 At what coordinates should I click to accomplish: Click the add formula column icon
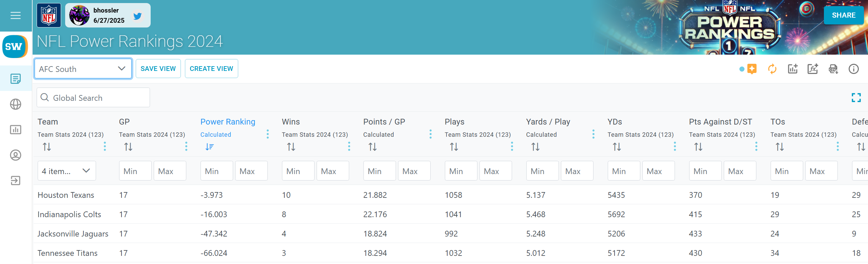[x=813, y=69]
